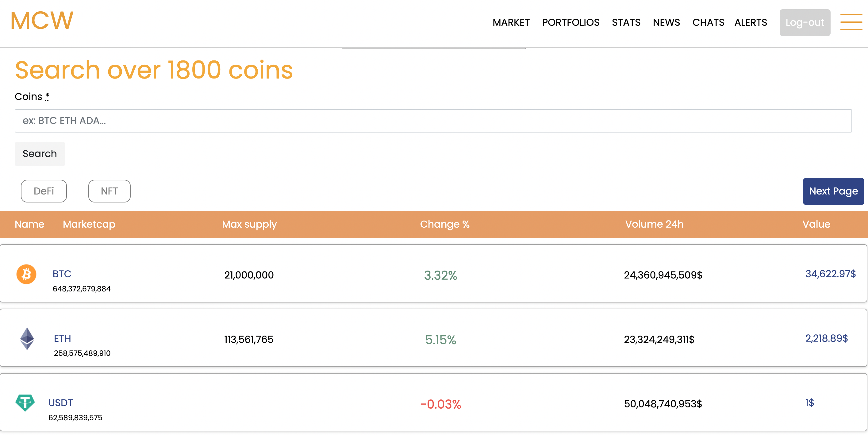The height and width of the screenshot is (435, 868).
Task: Focus the Coins search input field
Action: tap(433, 121)
